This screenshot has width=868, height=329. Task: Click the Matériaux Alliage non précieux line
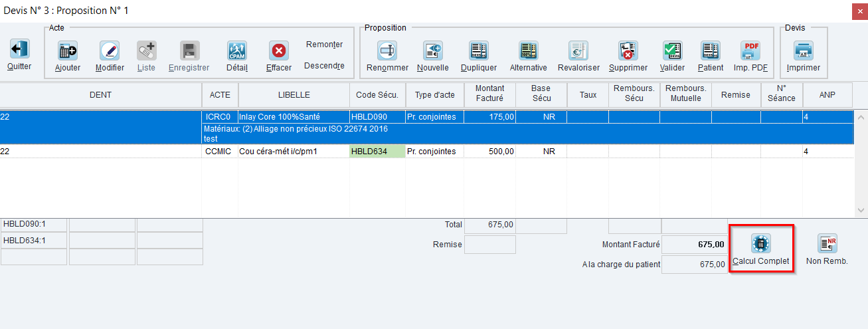point(295,129)
